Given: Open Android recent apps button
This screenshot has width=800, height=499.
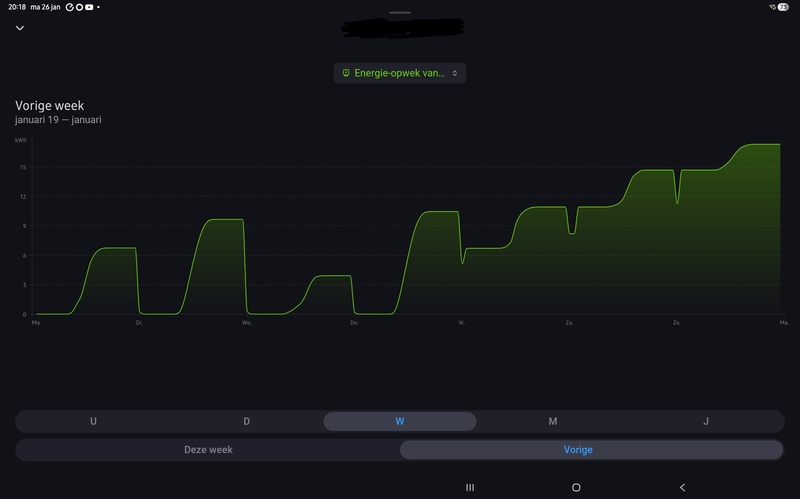Looking at the screenshot, I should click(470, 487).
